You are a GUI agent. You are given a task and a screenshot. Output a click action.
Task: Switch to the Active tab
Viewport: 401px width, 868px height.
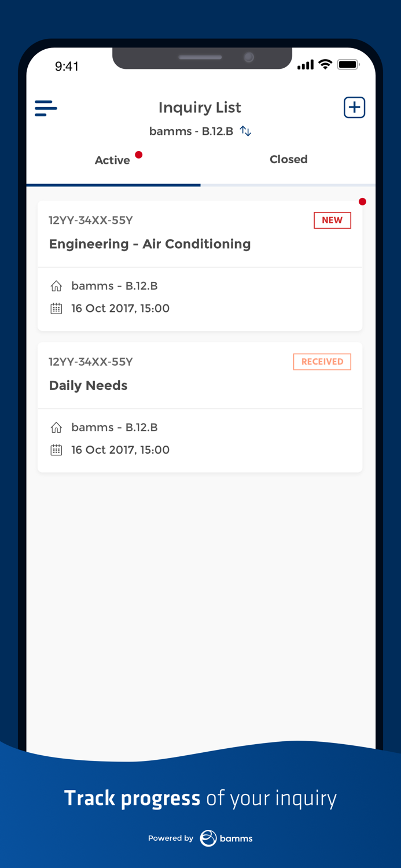click(x=112, y=160)
